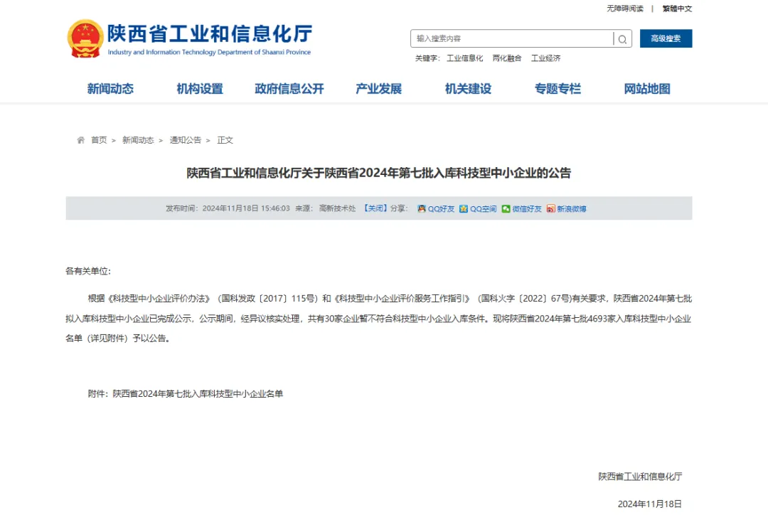The image size is (768, 532).
Task: Click the national emblem logo
Action: [x=85, y=38]
